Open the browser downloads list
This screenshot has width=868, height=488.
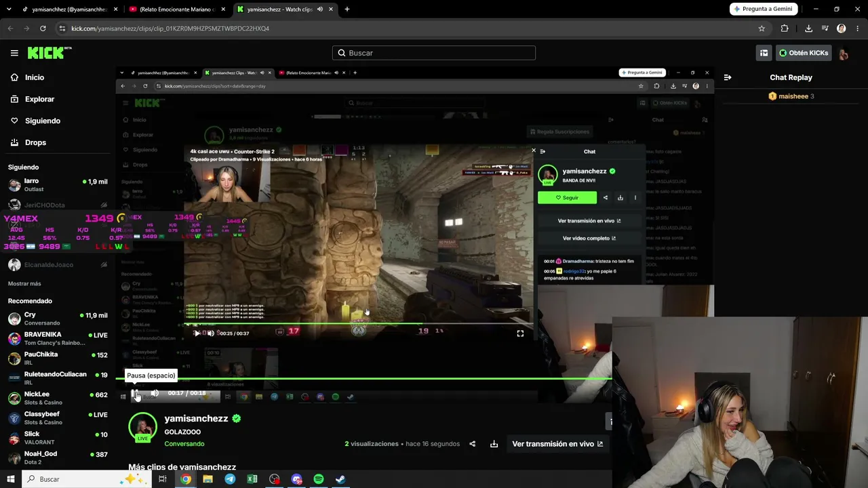point(808,28)
